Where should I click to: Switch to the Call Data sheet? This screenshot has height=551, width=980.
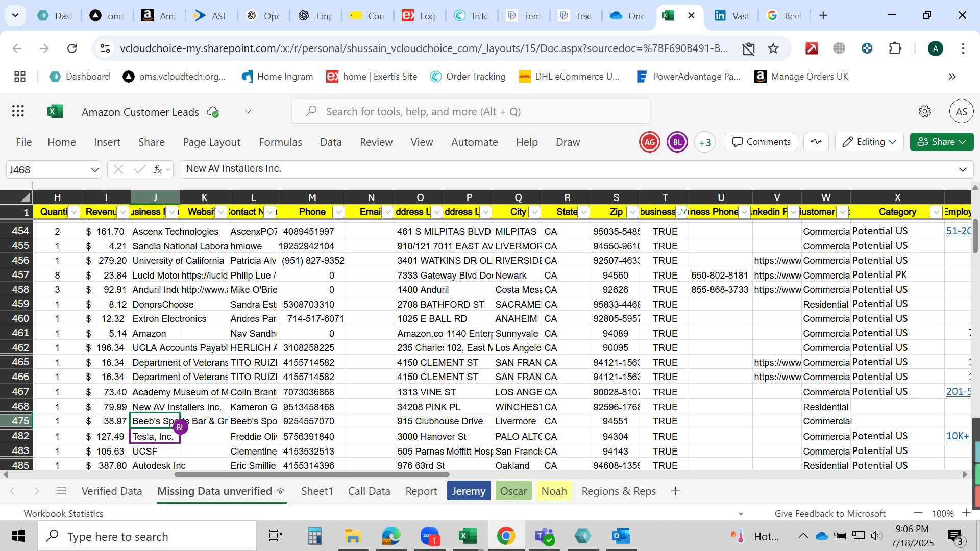[x=369, y=491]
